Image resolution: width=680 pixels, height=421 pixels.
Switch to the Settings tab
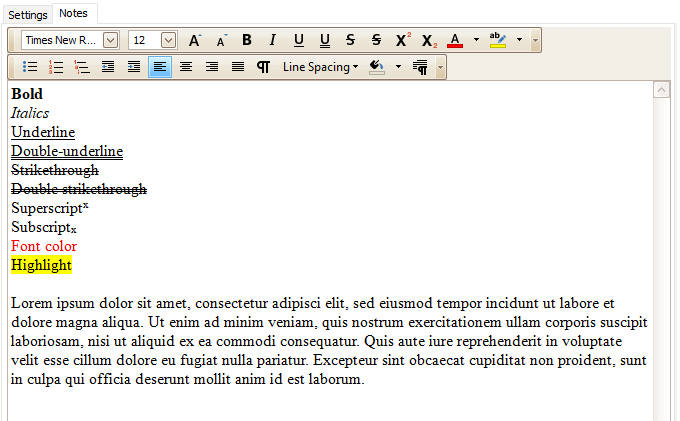coord(28,15)
